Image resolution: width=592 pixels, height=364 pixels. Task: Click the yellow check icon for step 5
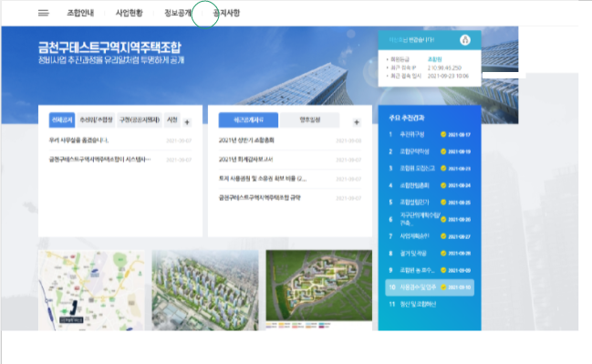(x=443, y=203)
